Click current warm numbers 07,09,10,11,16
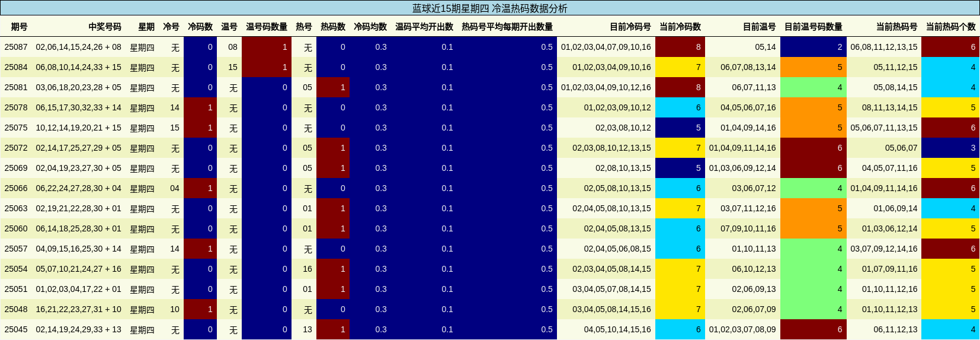The height and width of the screenshot is (340, 980). pos(748,228)
